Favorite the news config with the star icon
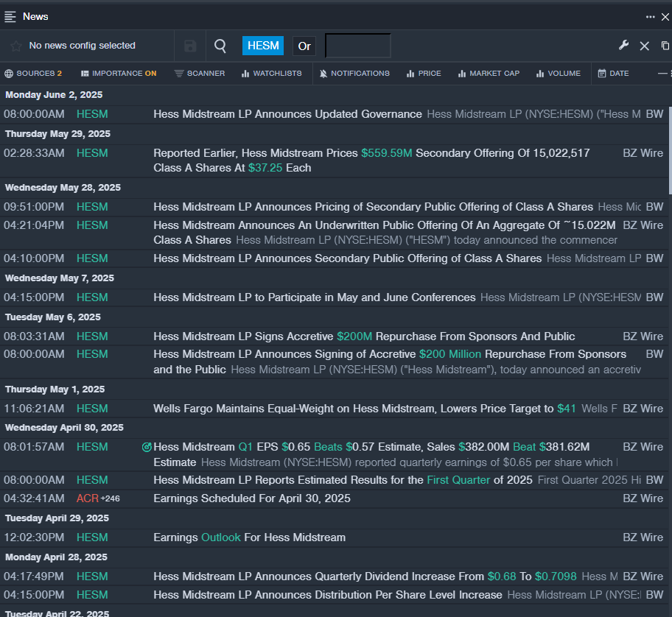This screenshot has width=672, height=617. [x=16, y=46]
